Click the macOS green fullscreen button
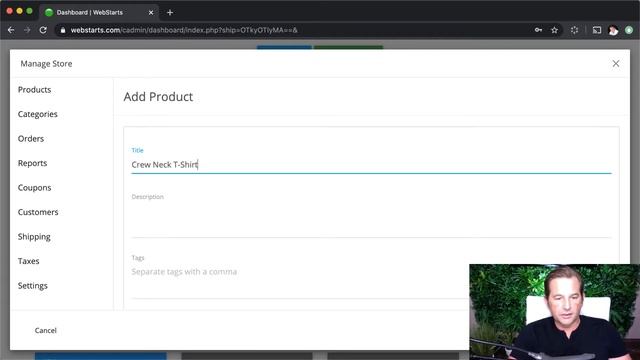Image resolution: width=640 pixels, height=360 pixels. pyautogui.click(x=29, y=11)
